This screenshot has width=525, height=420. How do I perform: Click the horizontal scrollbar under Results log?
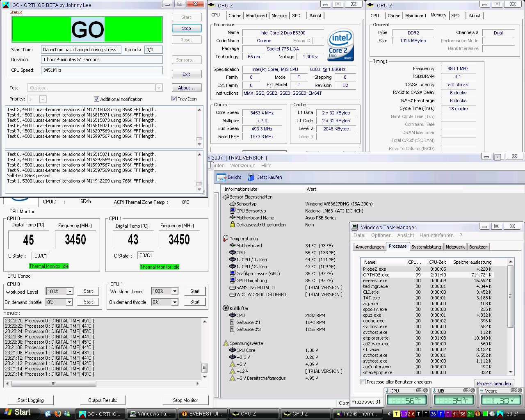(x=54, y=384)
